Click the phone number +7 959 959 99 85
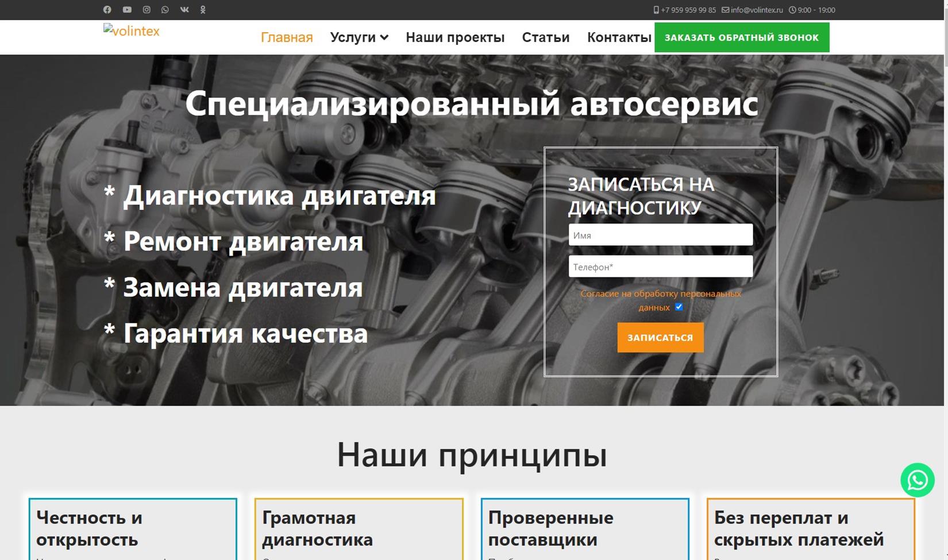The height and width of the screenshot is (560, 948). click(x=684, y=10)
